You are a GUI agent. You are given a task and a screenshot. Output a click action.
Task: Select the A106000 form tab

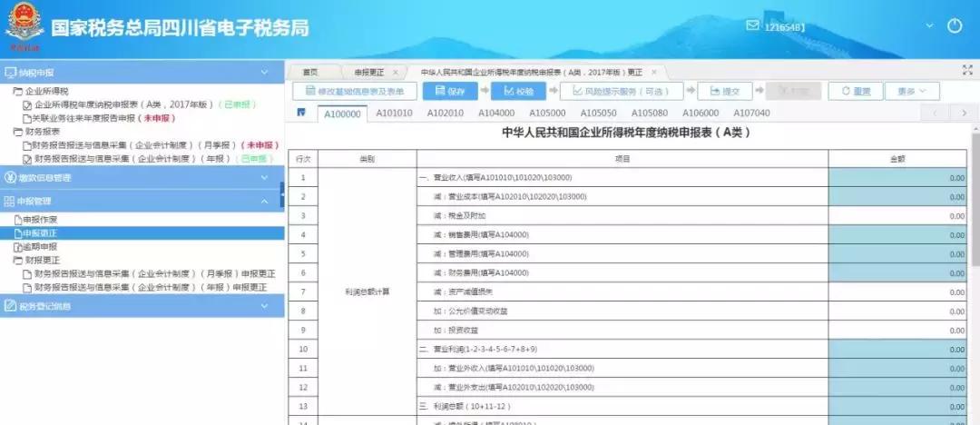coord(701,114)
